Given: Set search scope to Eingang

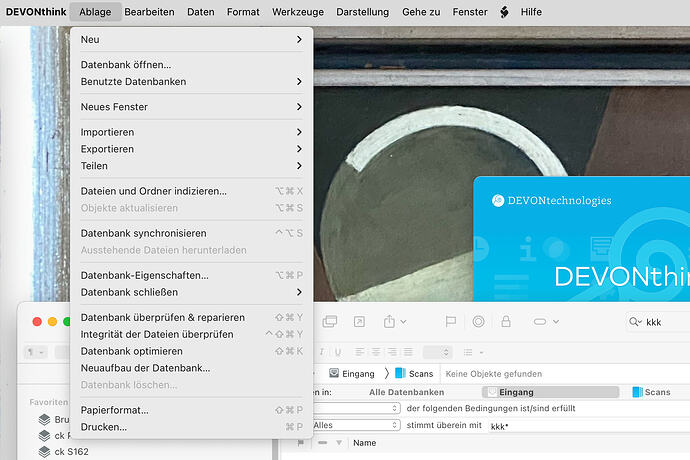Looking at the screenshot, I should [551, 392].
